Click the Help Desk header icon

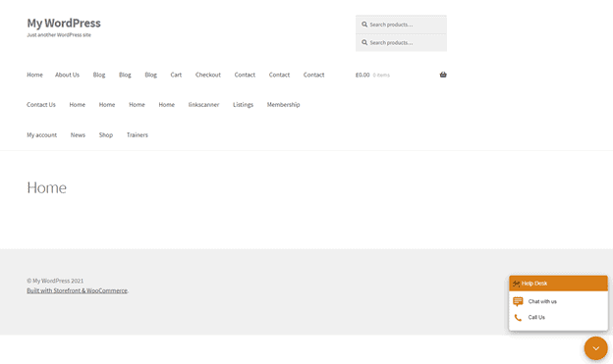(x=516, y=284)
